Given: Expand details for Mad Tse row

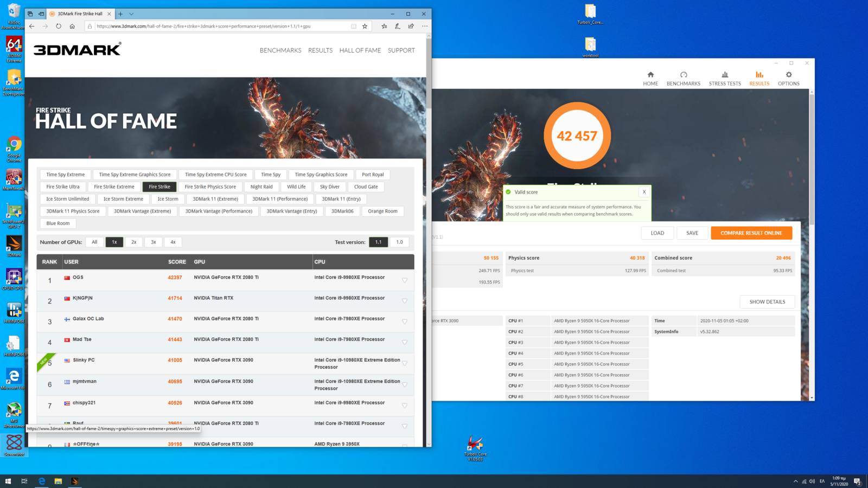Looking at the screenshot, I should pyautogui.click(x=405, y=342).
